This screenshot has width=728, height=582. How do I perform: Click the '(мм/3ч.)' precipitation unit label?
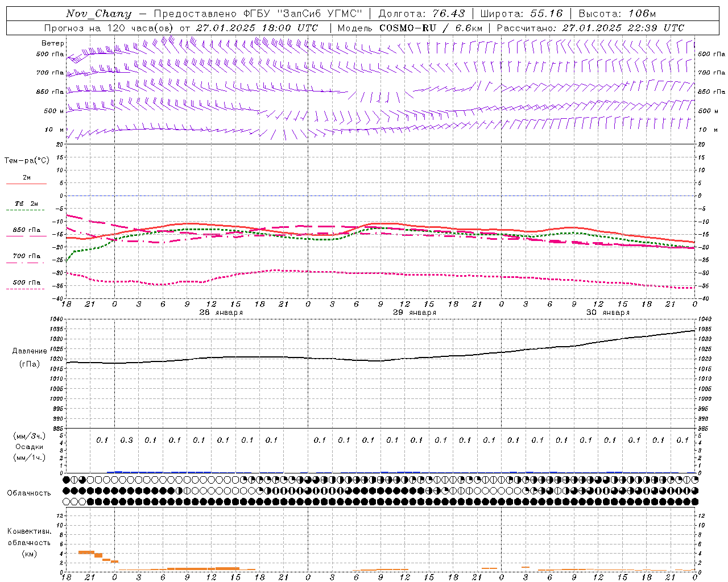(30, 436)
